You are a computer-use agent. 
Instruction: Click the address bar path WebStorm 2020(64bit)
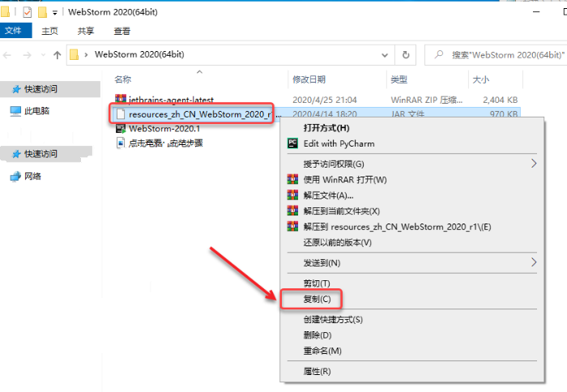pos(139,54)
